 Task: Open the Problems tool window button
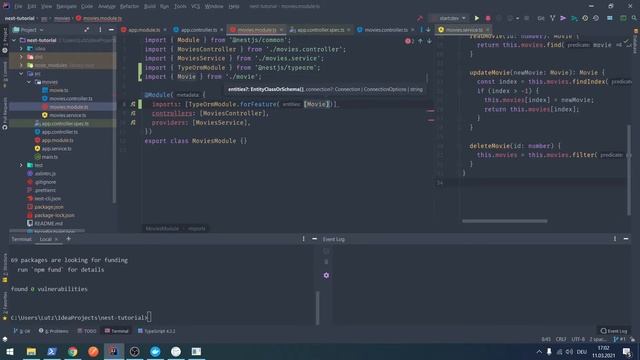[x=53, y=331]
